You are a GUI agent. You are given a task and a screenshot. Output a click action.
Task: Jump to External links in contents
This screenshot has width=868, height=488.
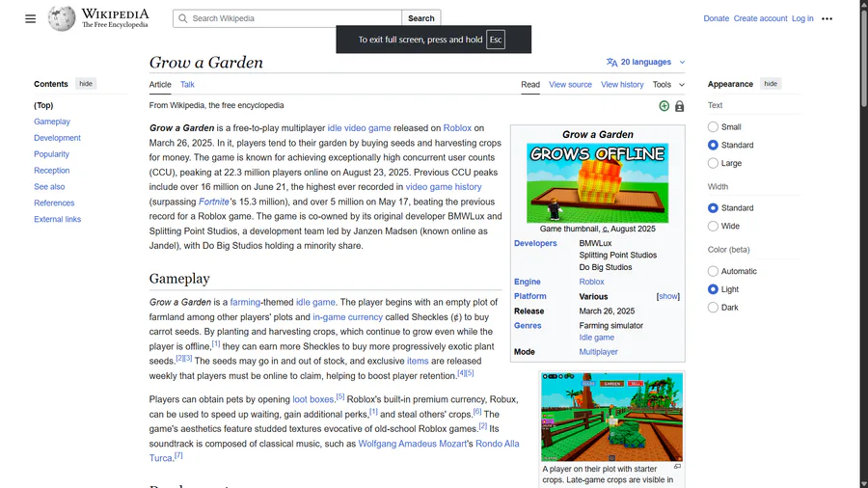(x=57, y=219)
